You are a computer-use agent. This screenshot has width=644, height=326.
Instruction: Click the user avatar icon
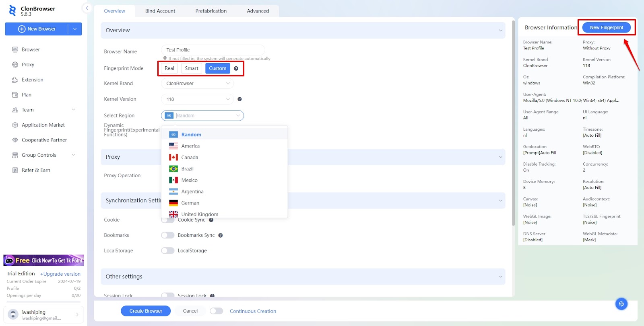(13, 314)
